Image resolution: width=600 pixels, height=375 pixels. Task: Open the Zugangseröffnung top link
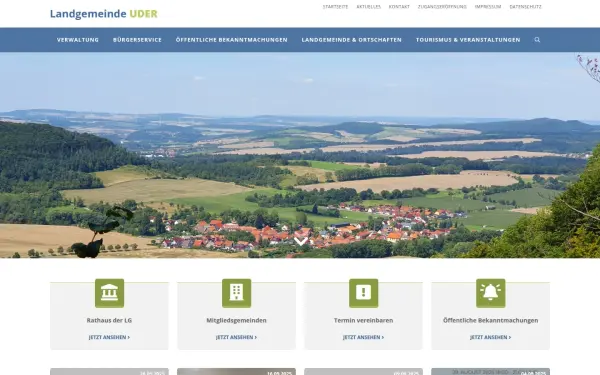(442, 7)
